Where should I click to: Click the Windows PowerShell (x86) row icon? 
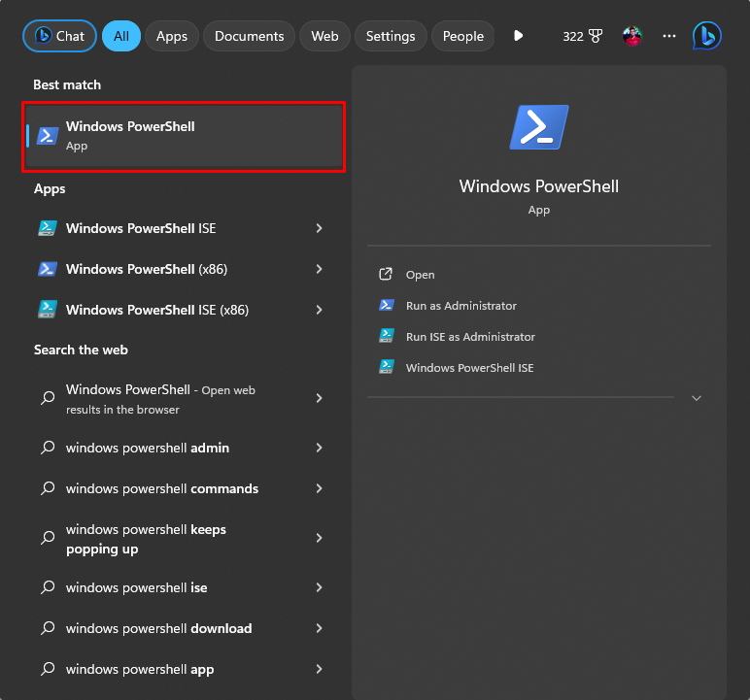(x=48, y=269)
